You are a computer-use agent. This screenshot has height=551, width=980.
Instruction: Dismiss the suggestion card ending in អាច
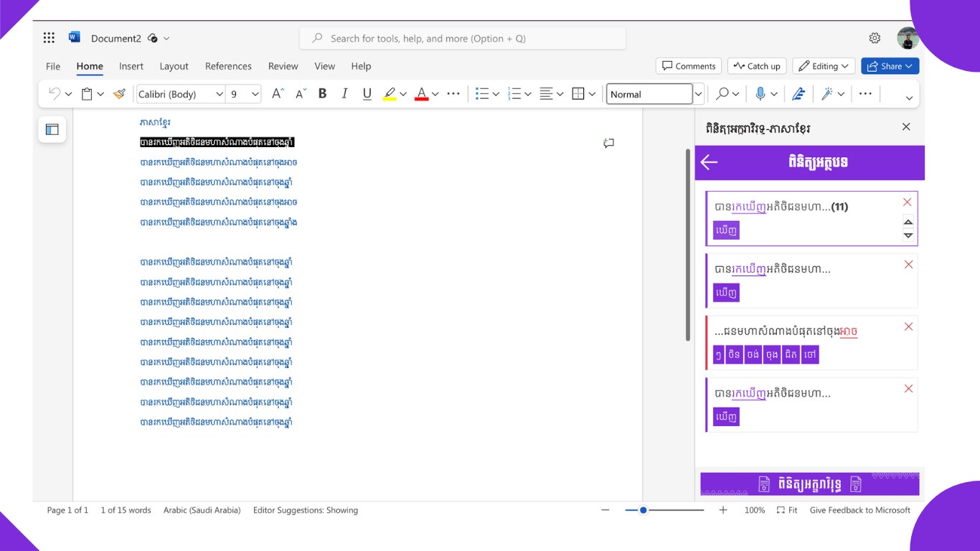(x=908, y=326)
